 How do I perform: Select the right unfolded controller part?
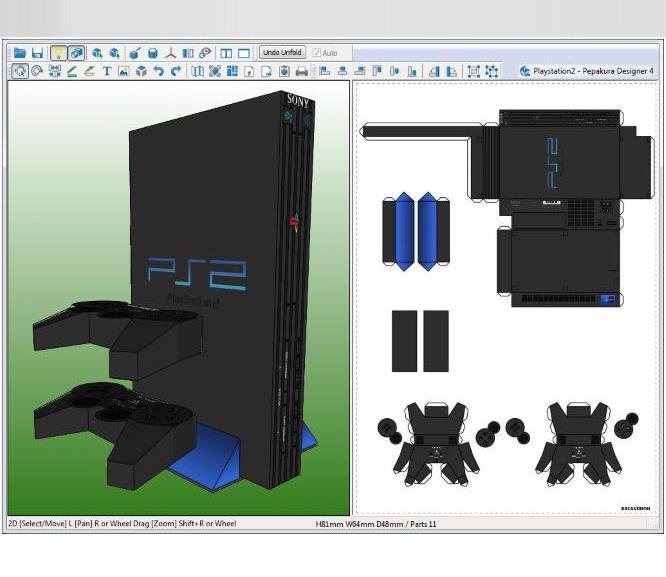(x=578, y=443)
